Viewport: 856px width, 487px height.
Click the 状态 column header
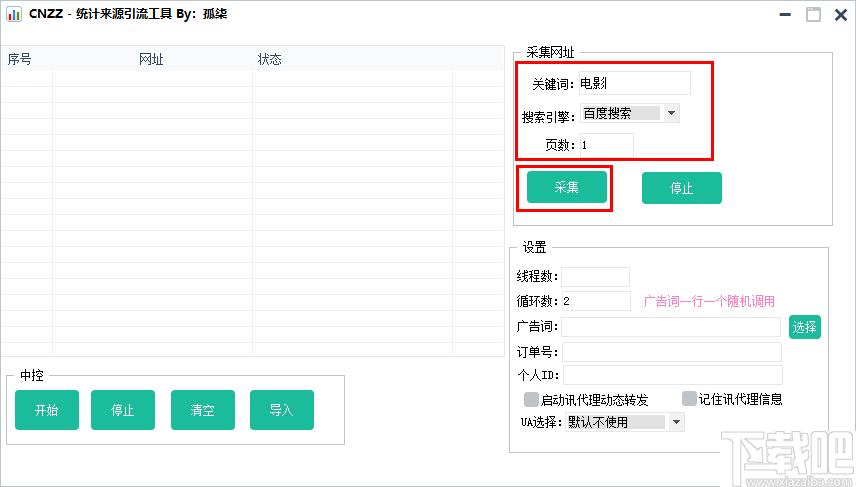270,59
